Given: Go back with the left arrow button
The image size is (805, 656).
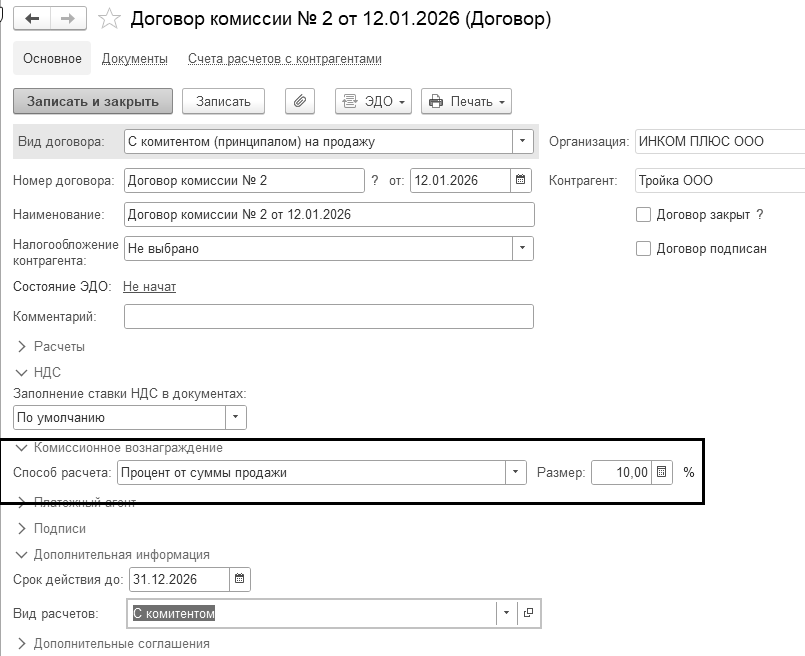Looking at the screenshot, I should [x=32, y=18].
